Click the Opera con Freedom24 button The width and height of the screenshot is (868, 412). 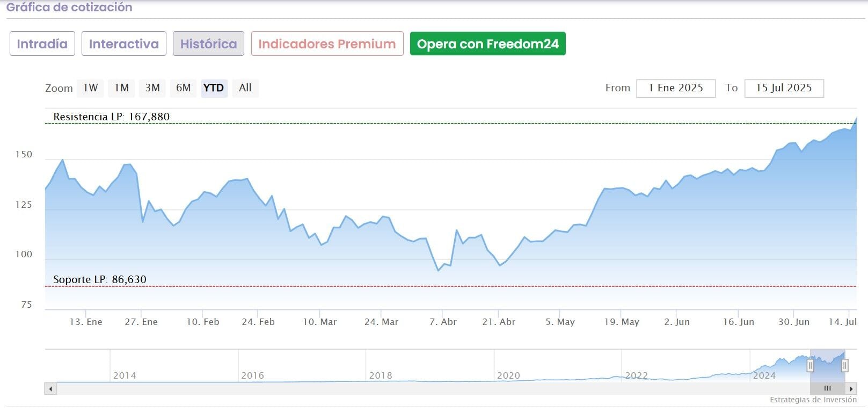(x=487, y=44)
